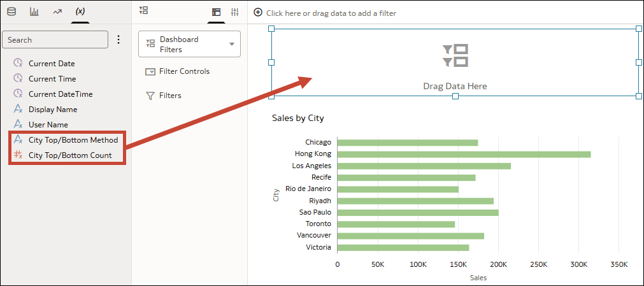This screenshot has width=644, height=286.
Task: Expand the Dashboard Filters dropdown
Action: point(189,44)
